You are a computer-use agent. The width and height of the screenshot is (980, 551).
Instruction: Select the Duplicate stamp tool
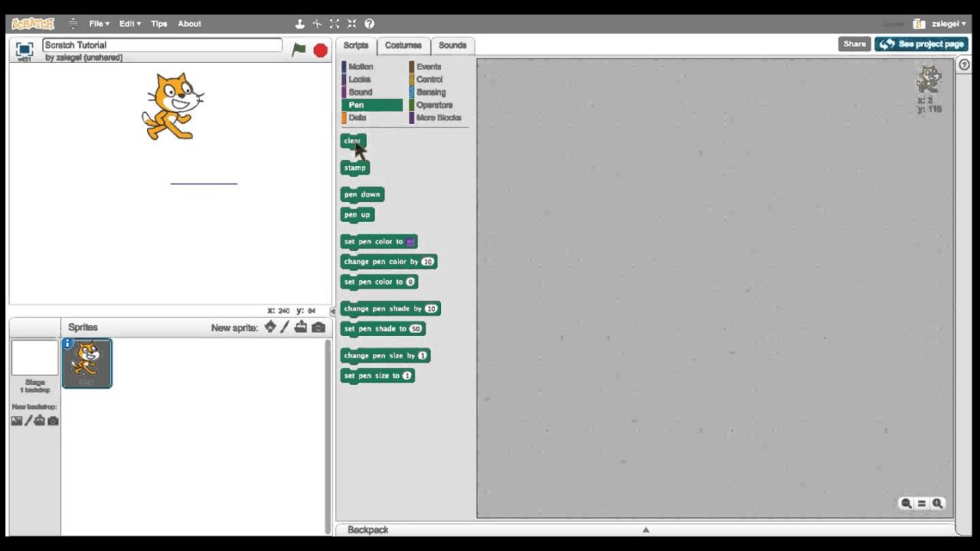300,24
